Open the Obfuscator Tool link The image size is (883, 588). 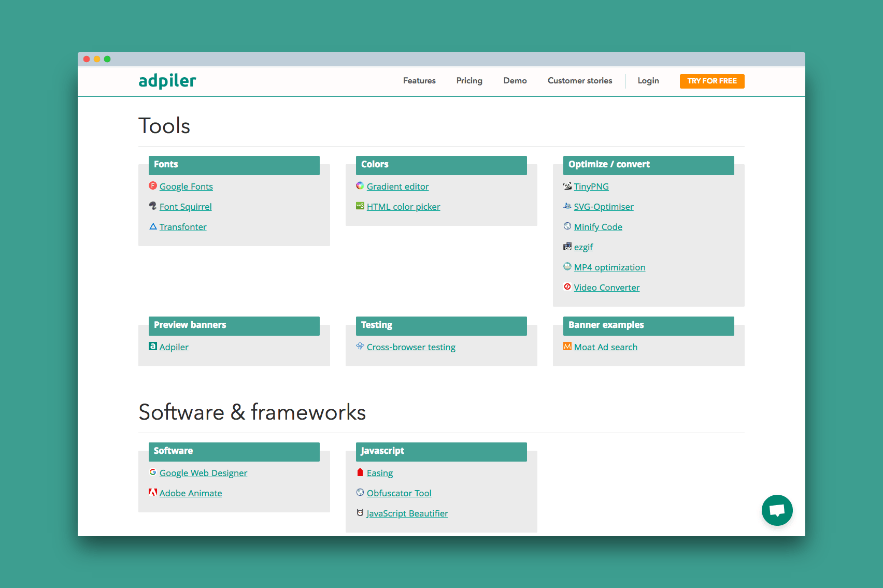[399, 493]
